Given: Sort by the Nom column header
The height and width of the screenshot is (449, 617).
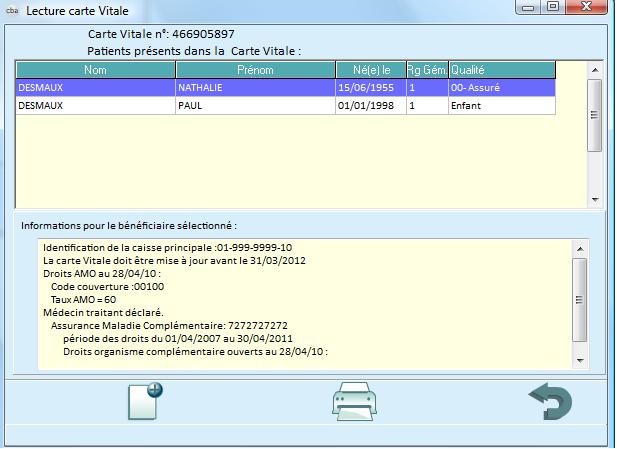Looking at the screenshot, I should [95, 70].
